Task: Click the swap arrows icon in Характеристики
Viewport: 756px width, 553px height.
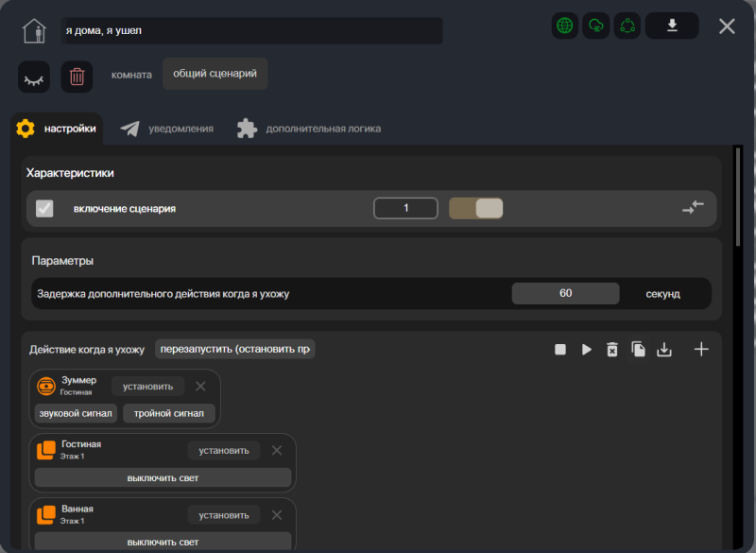Action: (693, 208)
